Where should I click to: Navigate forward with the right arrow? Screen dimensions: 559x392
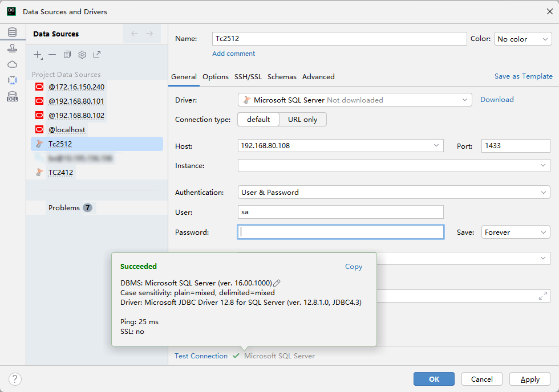tap(149, 34)
